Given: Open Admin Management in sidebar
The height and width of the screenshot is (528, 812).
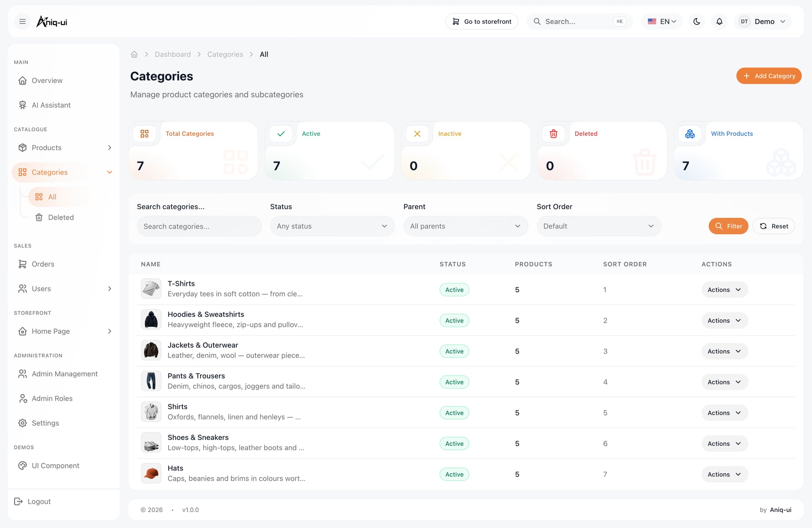Looking at the screenshot, I should tap(63, 374).
